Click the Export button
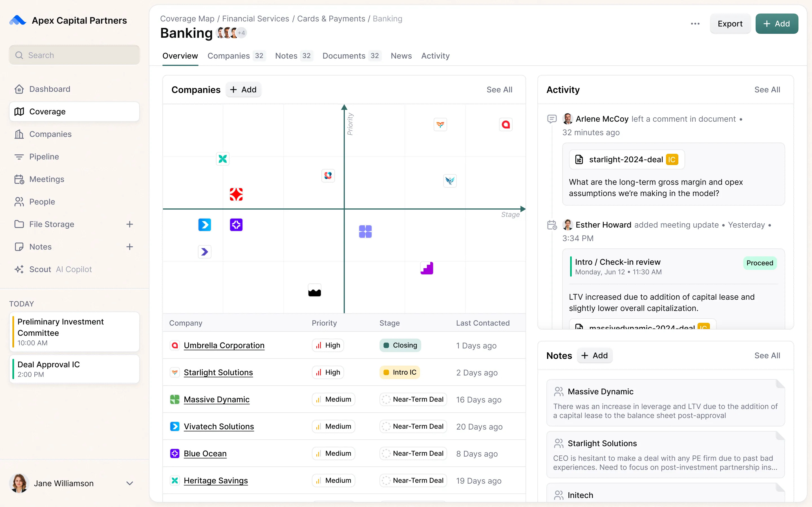812x507 pixels. click(x=730, y=23)
